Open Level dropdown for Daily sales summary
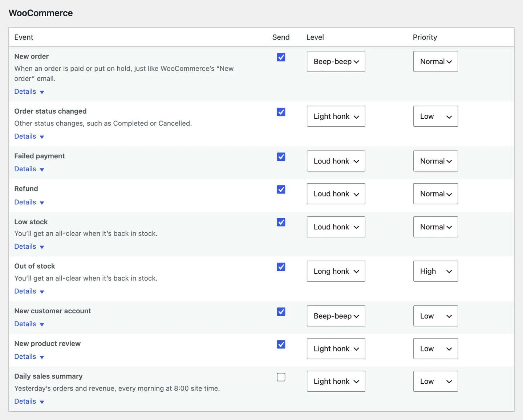Image resolution: width=523 pixels, height=420 pixels. click(x=336, y=381)
